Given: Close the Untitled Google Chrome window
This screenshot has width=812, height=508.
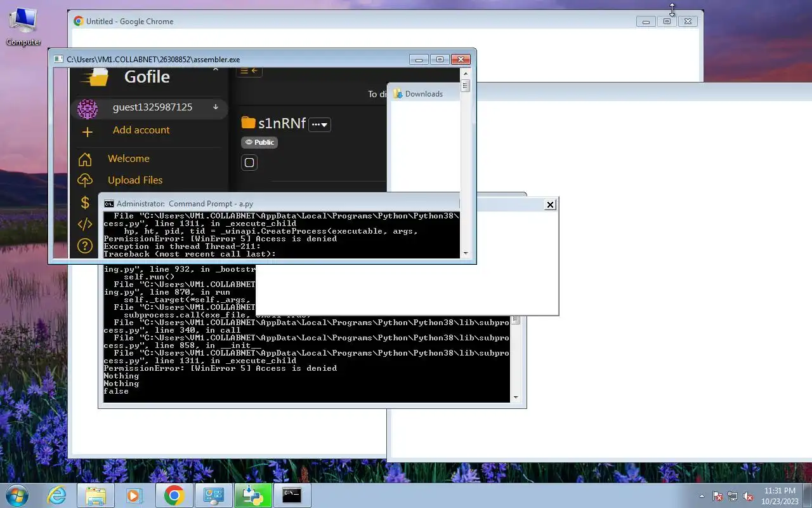Looking at the screenshot, I should (688, 22).
